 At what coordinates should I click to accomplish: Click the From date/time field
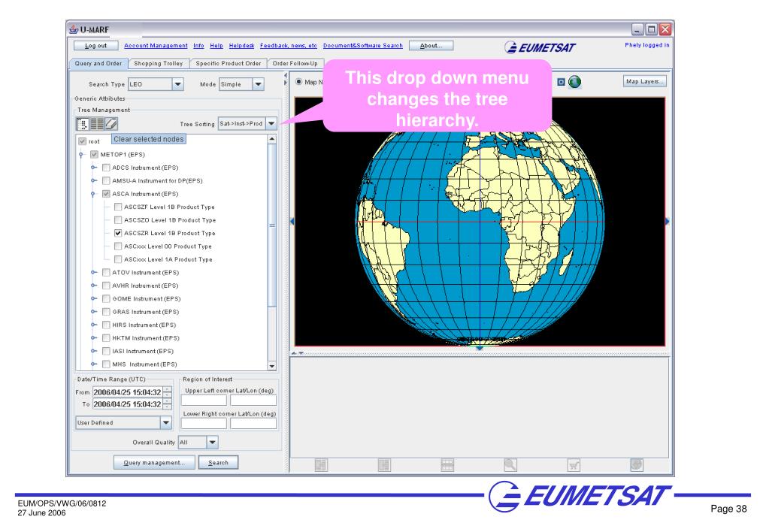128,392
